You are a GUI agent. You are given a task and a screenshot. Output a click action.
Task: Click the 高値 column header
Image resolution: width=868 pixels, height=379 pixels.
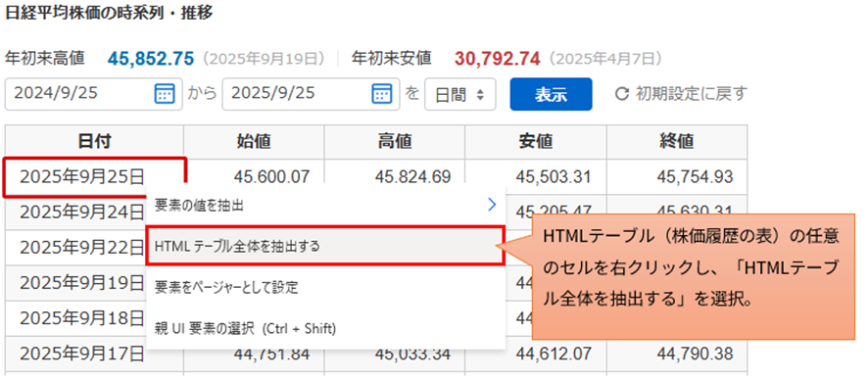pyautogui.click(x=395, y=142)
